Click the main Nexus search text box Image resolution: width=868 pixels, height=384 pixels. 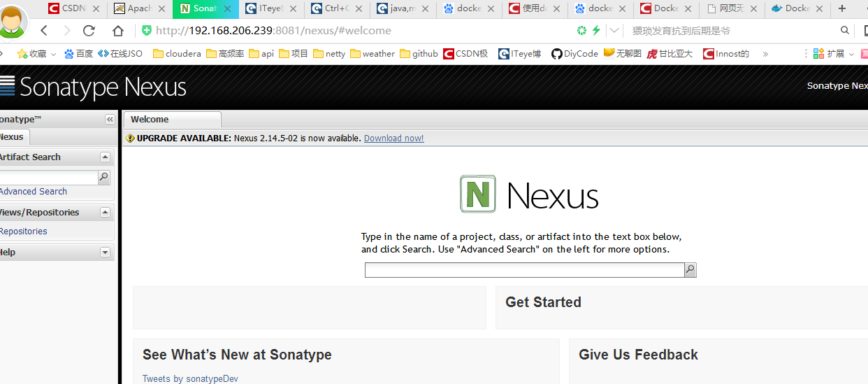524,270
